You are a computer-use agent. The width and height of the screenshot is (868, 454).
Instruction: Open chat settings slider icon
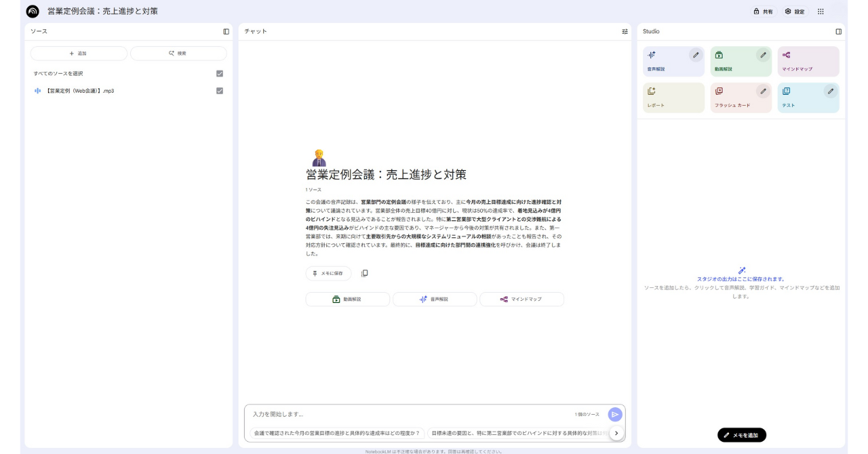(625, 32)
